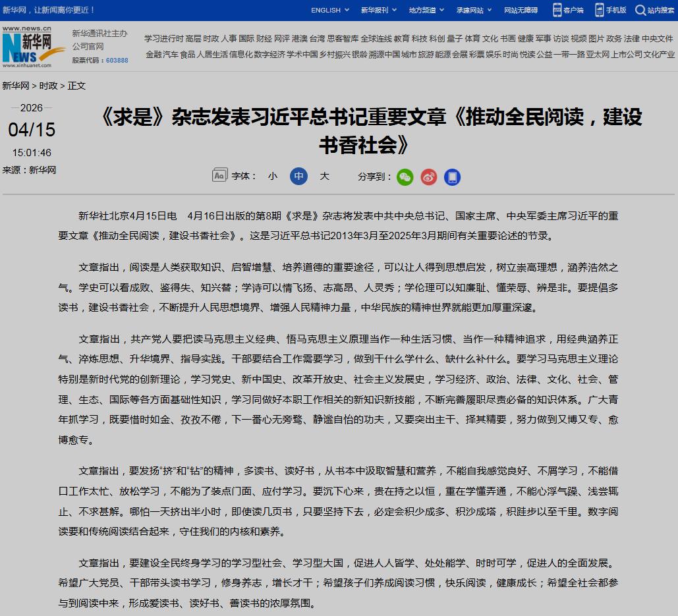This screenshot has height=616, width=678.
Task: Open the 客户端 app icon link
Action: coord(557,10)
